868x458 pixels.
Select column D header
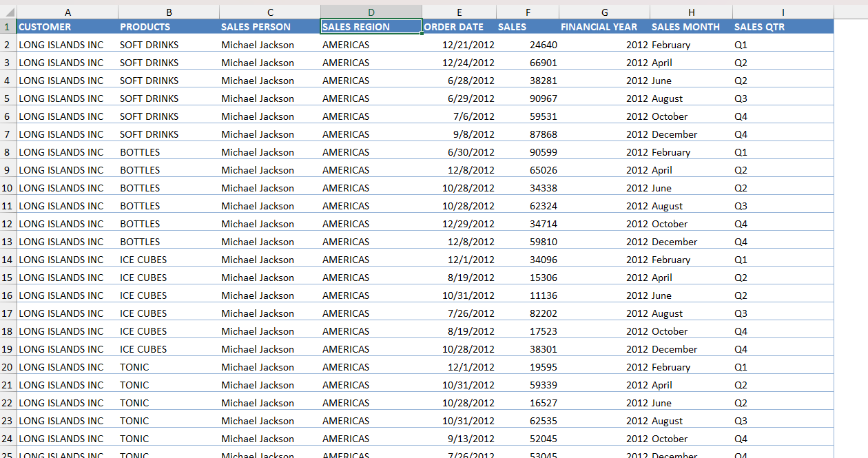pyautogui.click(x=371, y=12)
